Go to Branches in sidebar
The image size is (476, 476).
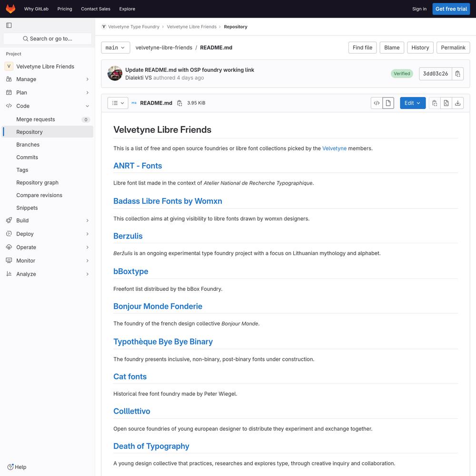[x=47, y=145]
